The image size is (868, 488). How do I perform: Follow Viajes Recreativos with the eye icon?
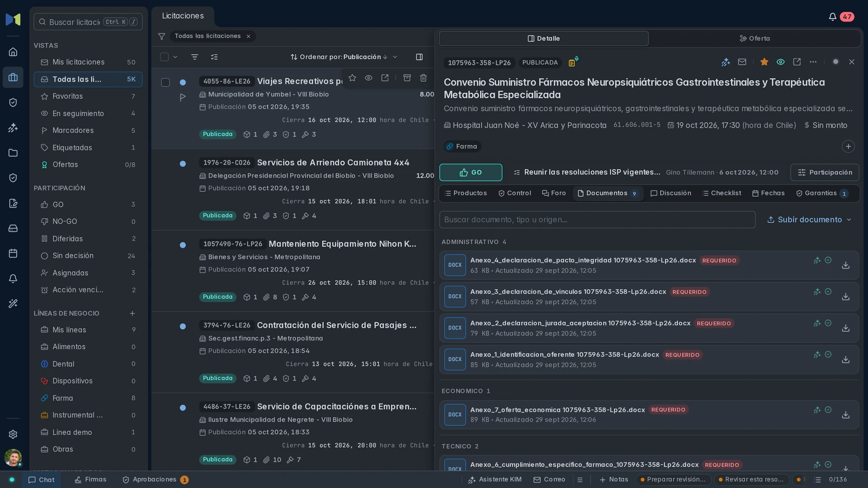[x=368, y=78]
